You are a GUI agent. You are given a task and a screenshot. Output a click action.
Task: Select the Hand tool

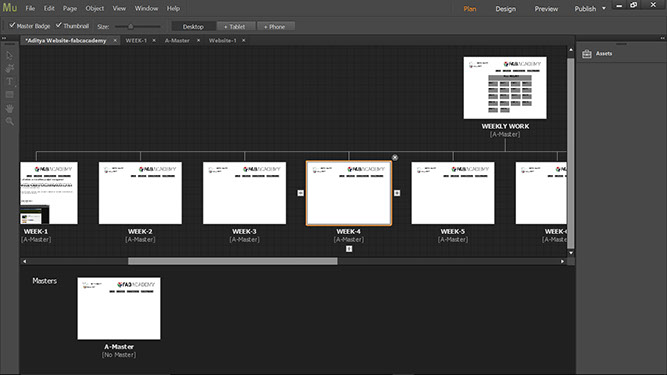9,108
